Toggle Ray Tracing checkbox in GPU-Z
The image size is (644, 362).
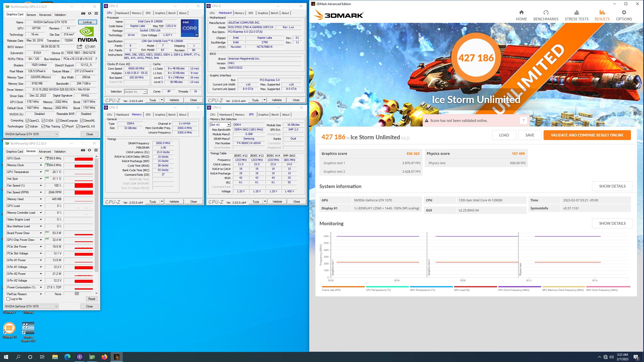click(x=43, y=126)
